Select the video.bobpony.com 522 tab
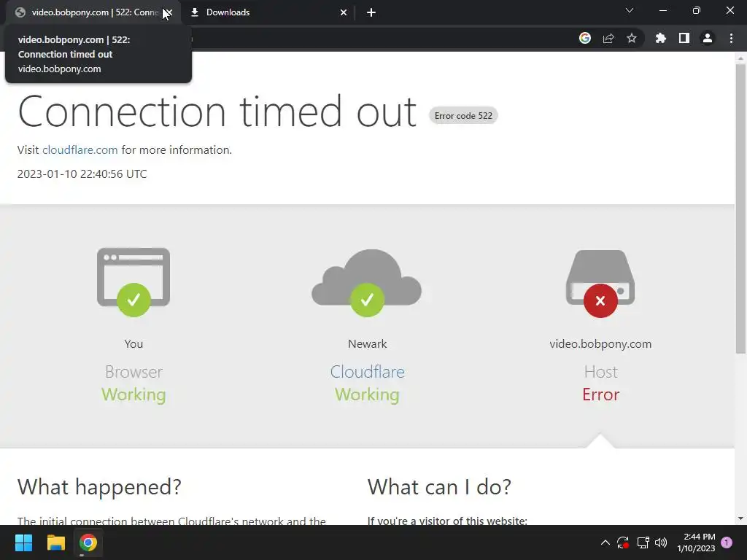The height and width of the screenshot is (560, 747). 93,12
